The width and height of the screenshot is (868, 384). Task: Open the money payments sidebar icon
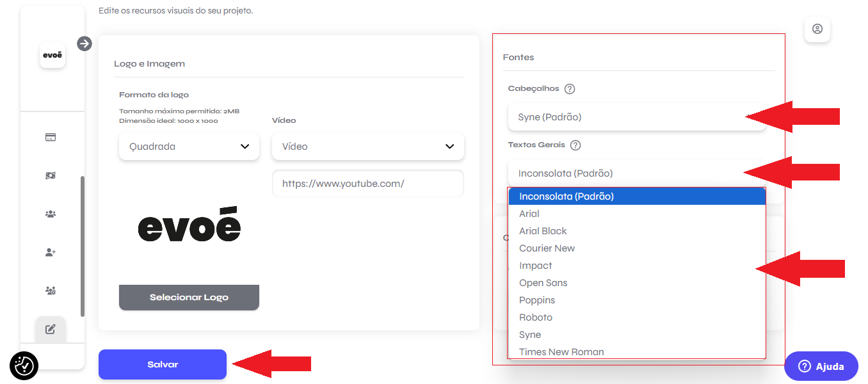click(x=51, y=175)
